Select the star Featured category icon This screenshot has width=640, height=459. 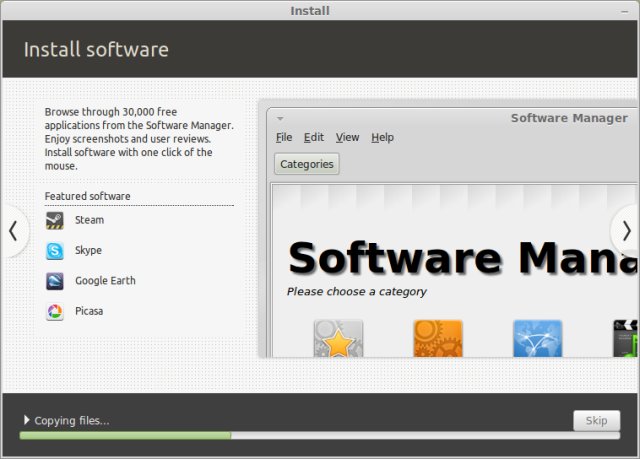(338, 339)
